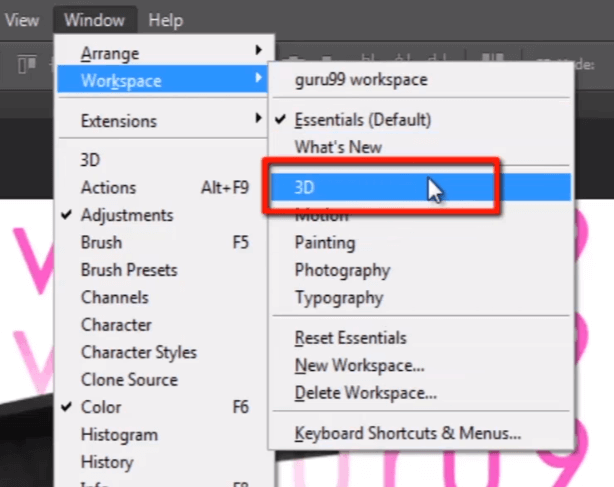Screen dimensions: 614x487
Task: Open the Actions panel from Window menu
Action: pyautogui.click(x=108, y=188)
